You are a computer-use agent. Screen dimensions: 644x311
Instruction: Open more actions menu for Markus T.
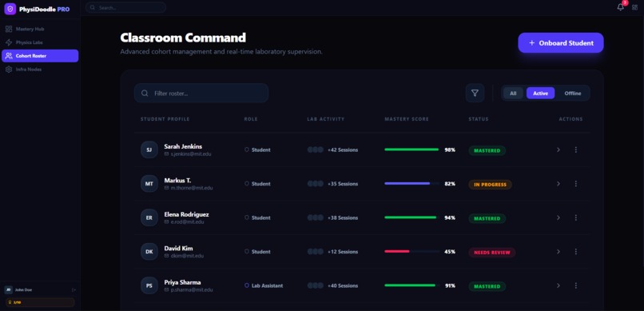pyautogui.click(x=575, y=184)
